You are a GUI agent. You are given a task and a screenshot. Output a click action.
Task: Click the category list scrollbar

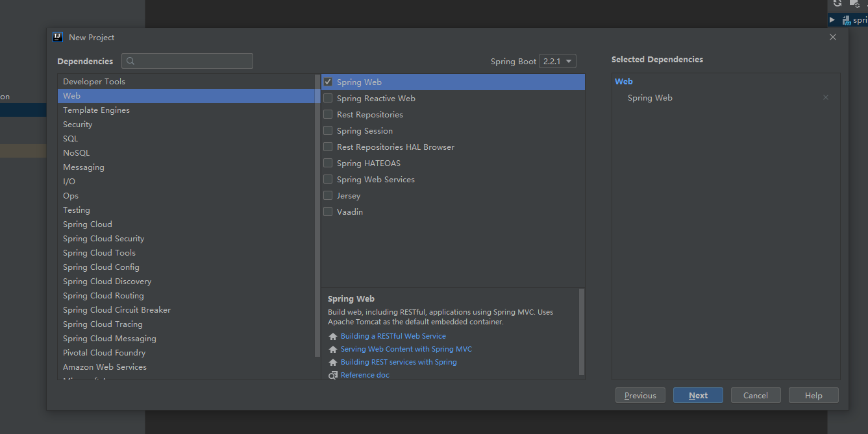click(x=317, y=214)
